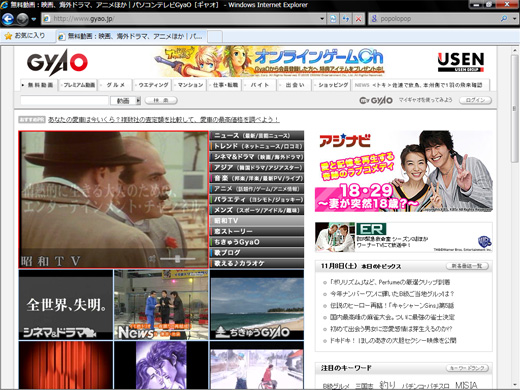Click the GyaO logo

57,62
